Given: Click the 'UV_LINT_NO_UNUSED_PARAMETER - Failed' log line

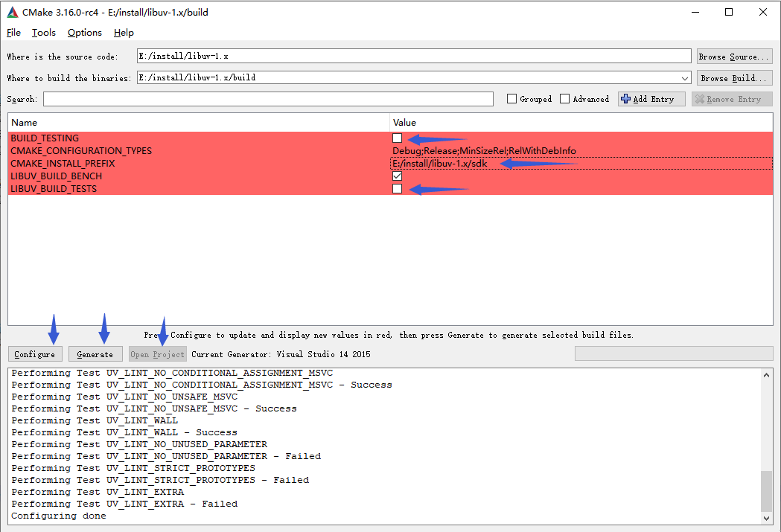Looking at the screenshot, I should tap(166, 456).
